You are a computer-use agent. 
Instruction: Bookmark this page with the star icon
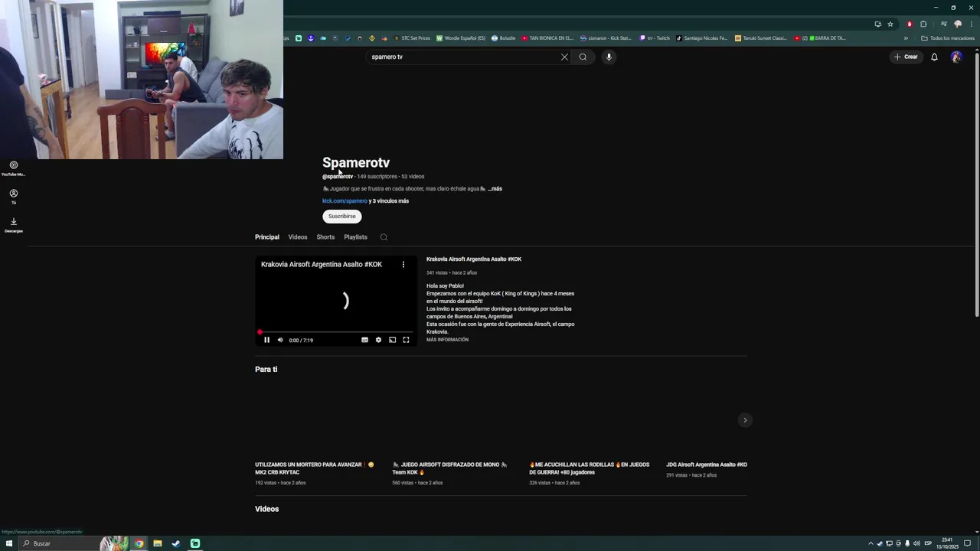pyautogui.click(x=890, y=24)
